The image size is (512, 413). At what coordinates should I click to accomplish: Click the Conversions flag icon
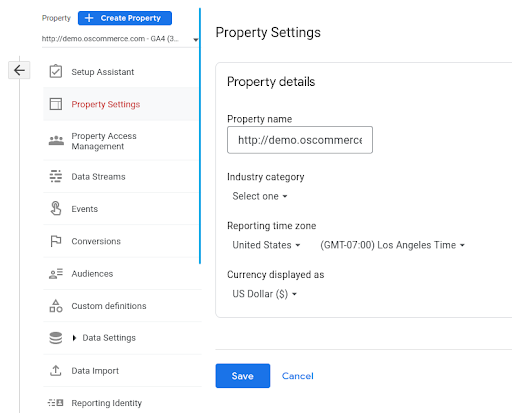click(x=56, y=241)
